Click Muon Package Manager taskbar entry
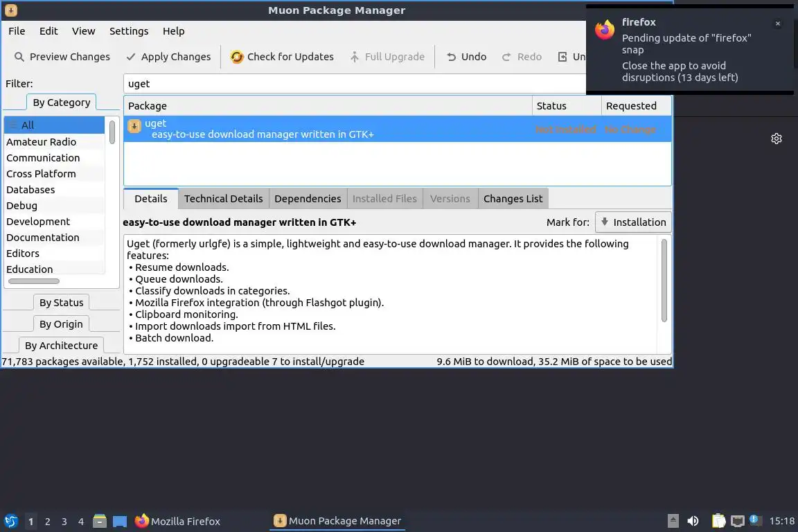The image size is (798, 532). [337, 521]
